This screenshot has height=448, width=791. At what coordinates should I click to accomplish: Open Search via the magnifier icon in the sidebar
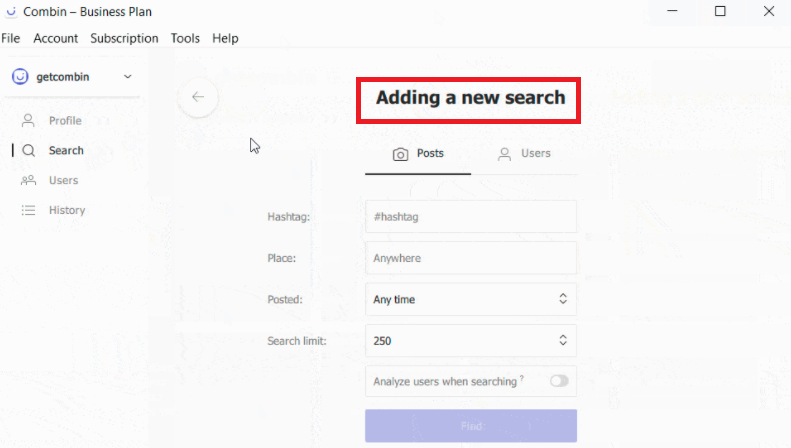29,151
